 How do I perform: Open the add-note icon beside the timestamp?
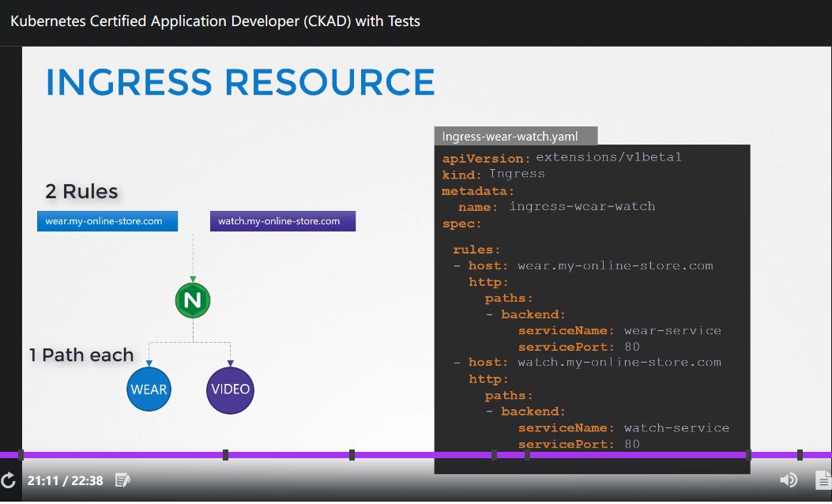(x=122, y=480)
